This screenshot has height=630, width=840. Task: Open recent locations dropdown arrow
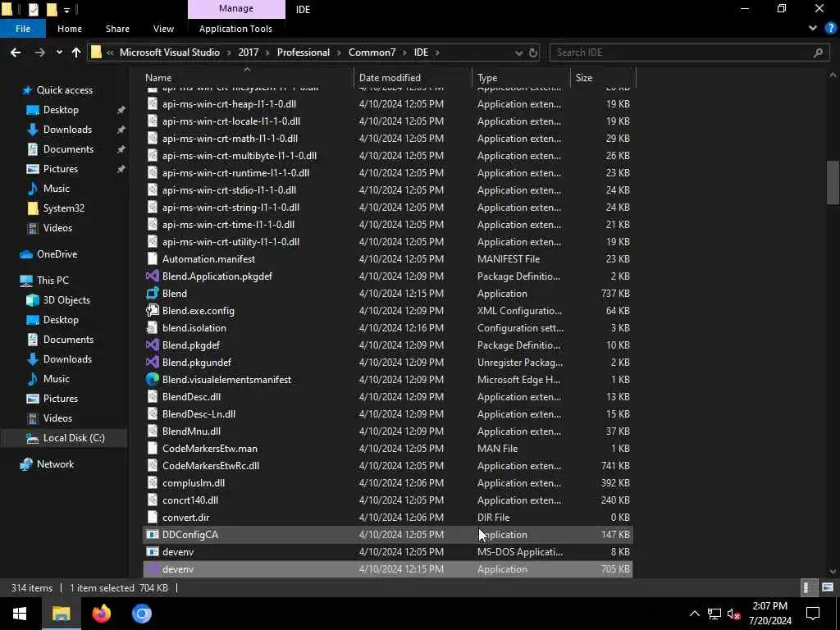59,52
